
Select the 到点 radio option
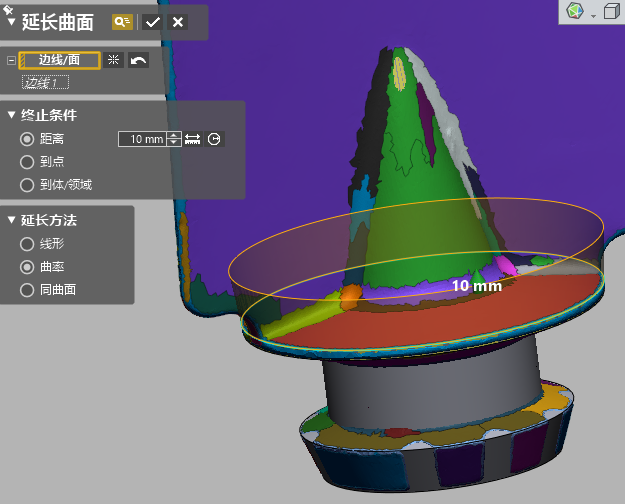[x=27, y=161]
